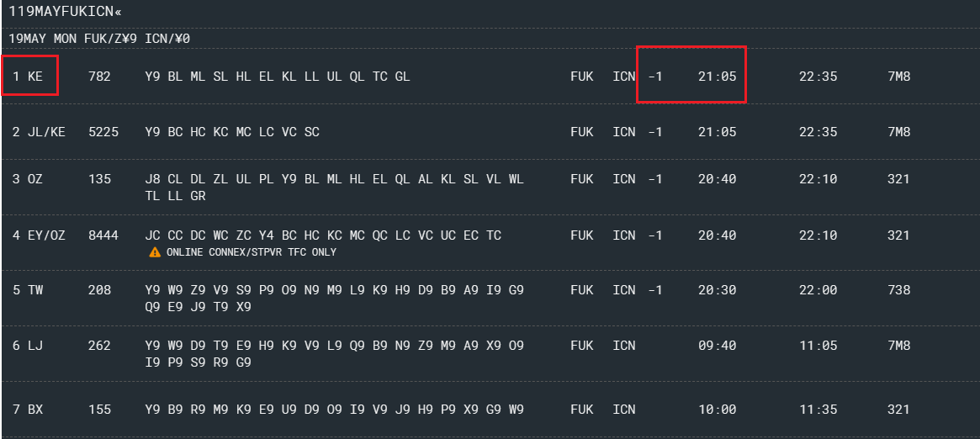Select flight line 5 TW
Viewport: 980px width, 439px height.
pyautogui.click(x=27, y=290)
